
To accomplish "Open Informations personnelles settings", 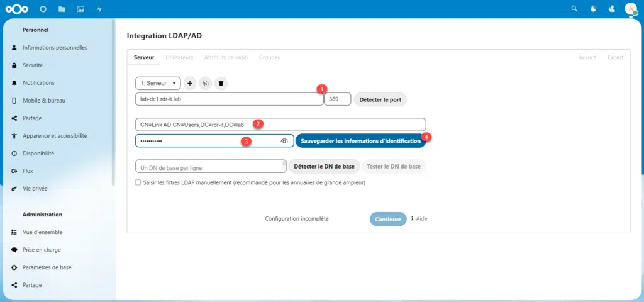I will 55,48.
